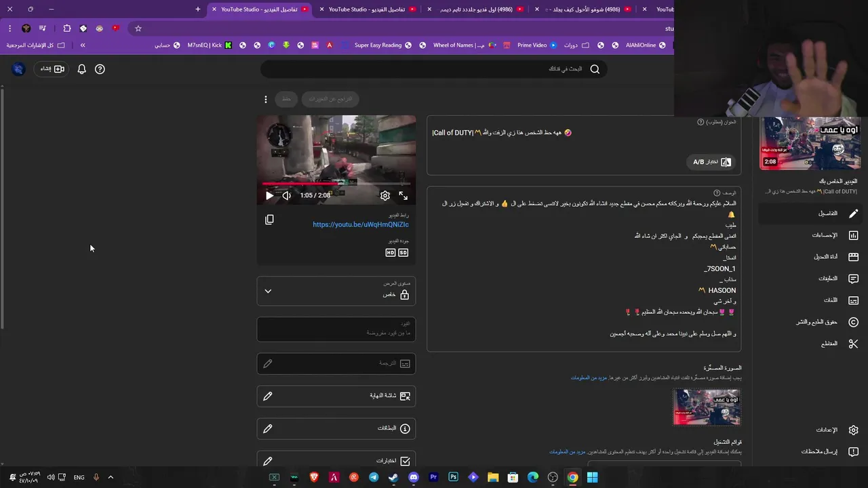Open Subtitles languages (اللغات) page
Image resolution: width=868 pixels, height=488 pixels.
(809, 300)
